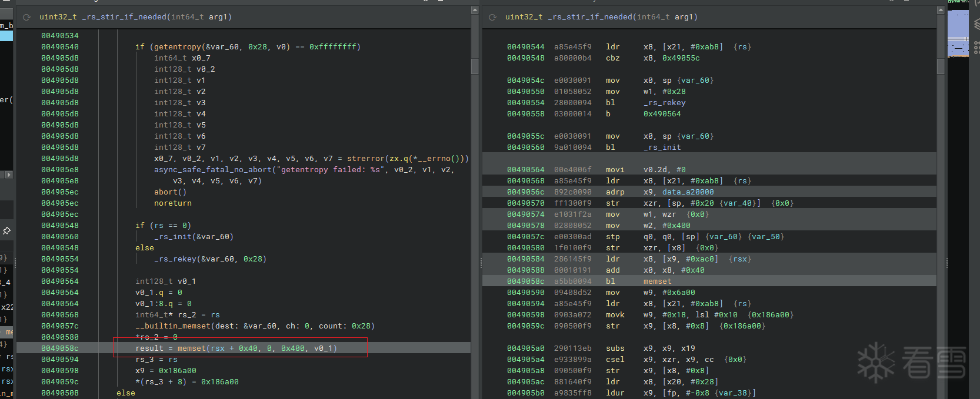This screenshot has height=399, width=980.
Task: Select the 'x9 = 0x186a00' line
Action: click(166, 371)
